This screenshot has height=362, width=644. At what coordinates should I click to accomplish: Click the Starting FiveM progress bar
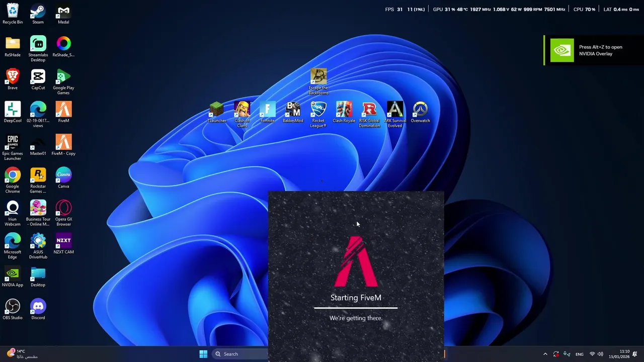coord(356,308)
